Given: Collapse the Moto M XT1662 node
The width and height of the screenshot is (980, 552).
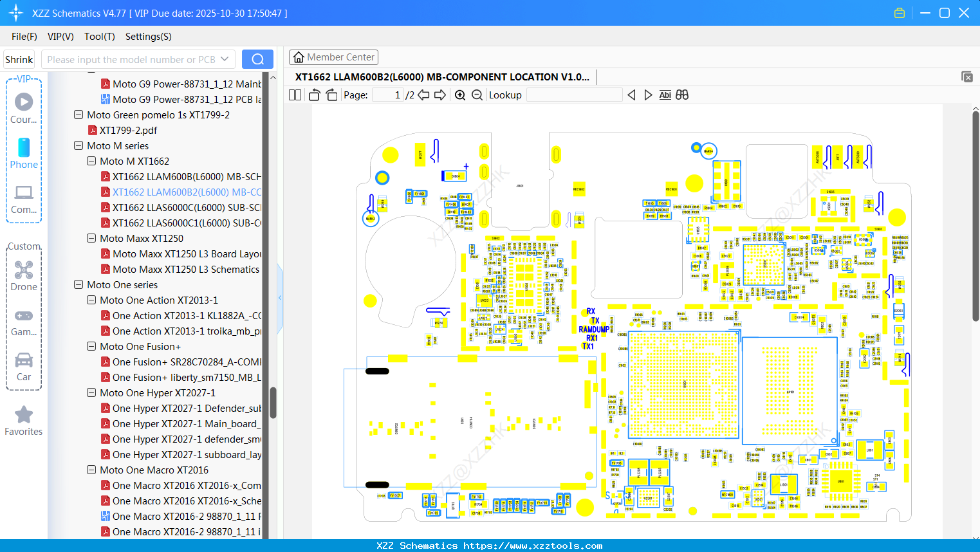Looking at the screenshot, I should pyautogui.click(x=91, y=161).
